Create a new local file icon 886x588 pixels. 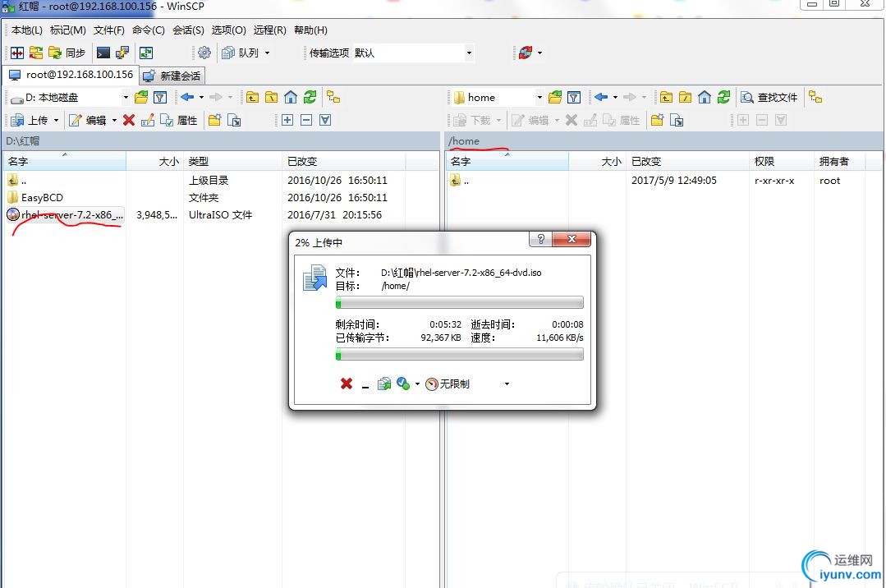point(234,120)
